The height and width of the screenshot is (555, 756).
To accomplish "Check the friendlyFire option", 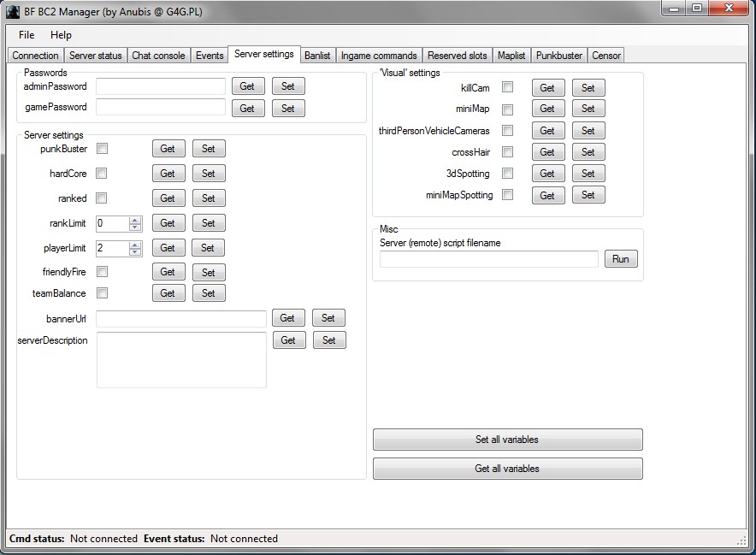I will [x=102, y=272].
